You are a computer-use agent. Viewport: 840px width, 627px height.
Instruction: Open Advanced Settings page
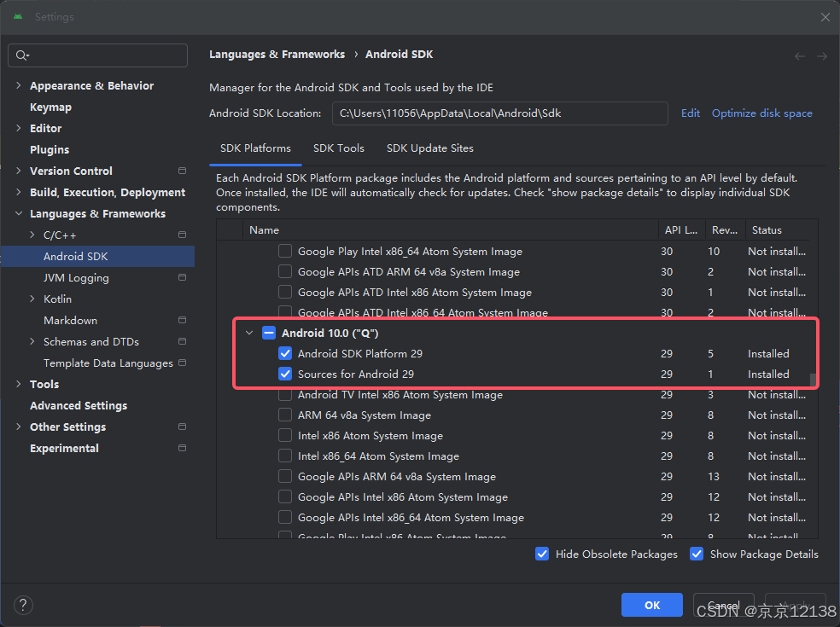(x=79, y=406)
